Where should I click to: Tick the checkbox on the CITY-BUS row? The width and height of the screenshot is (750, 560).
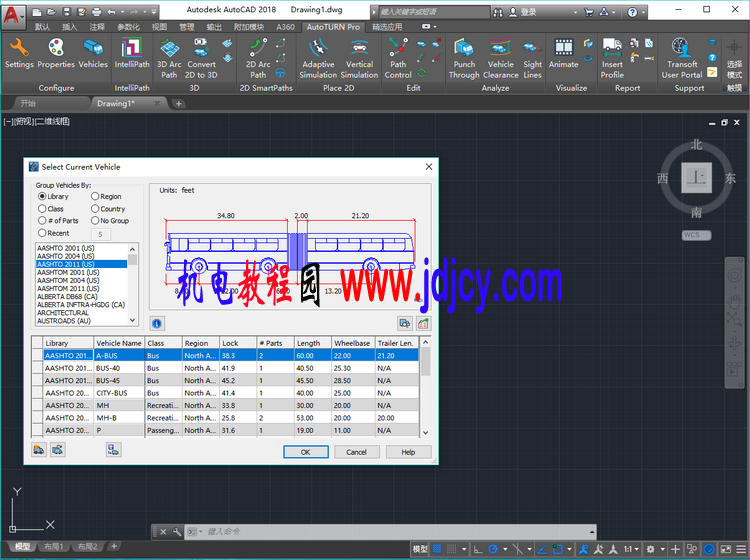click(x=37, y=393)
